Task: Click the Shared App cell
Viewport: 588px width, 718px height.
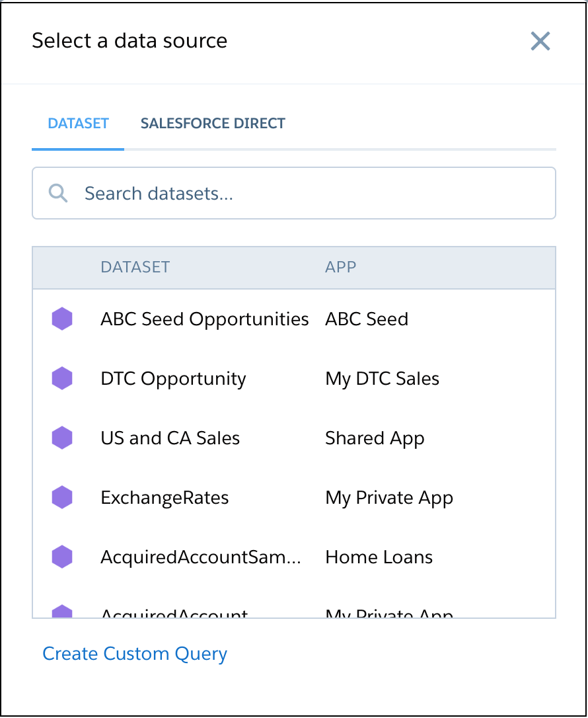Action: pos(375,439)
